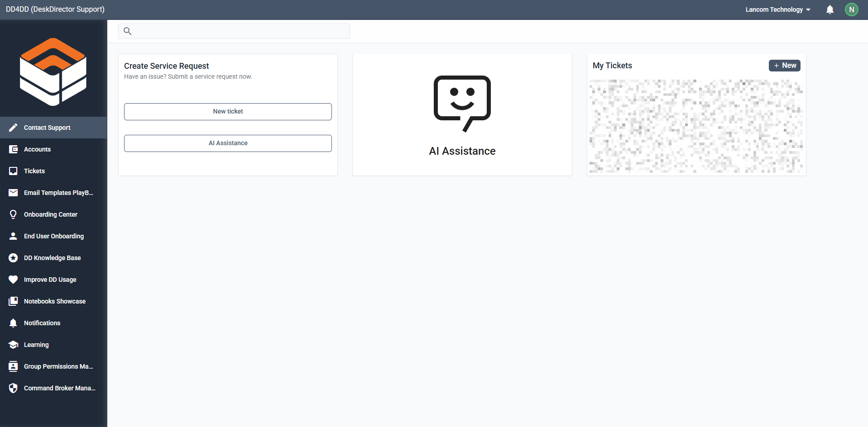Open Tickets from the sidebar
Image resolution: width=868 pixels, height=427 pixels.
[x=53, y=171]
